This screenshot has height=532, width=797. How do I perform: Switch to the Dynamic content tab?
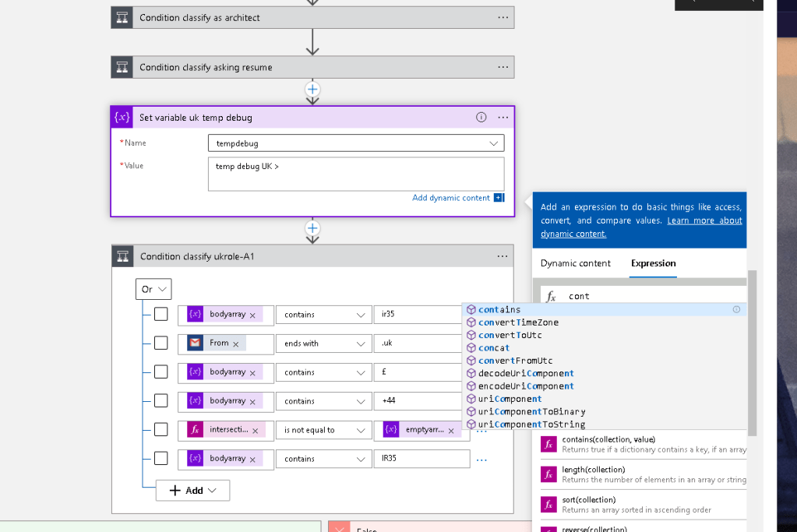[576, 263]
